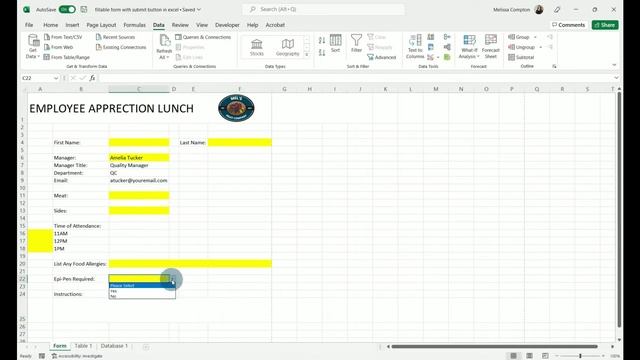
Task: Click From Table/Range
Action: click(x=67, y=57)
